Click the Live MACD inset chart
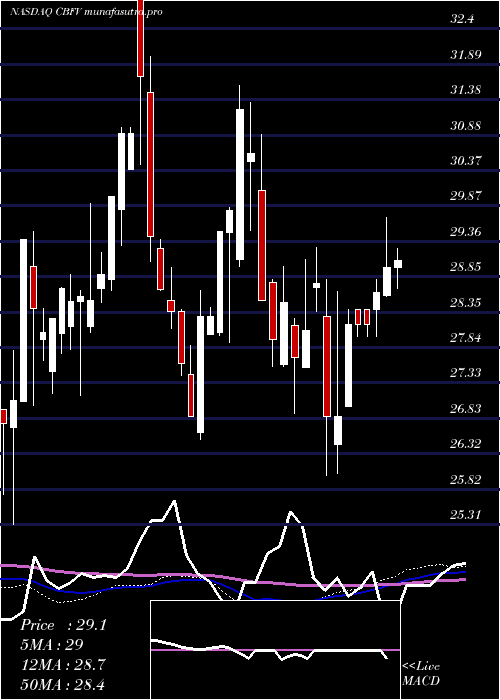 click(x=275, y=650)
